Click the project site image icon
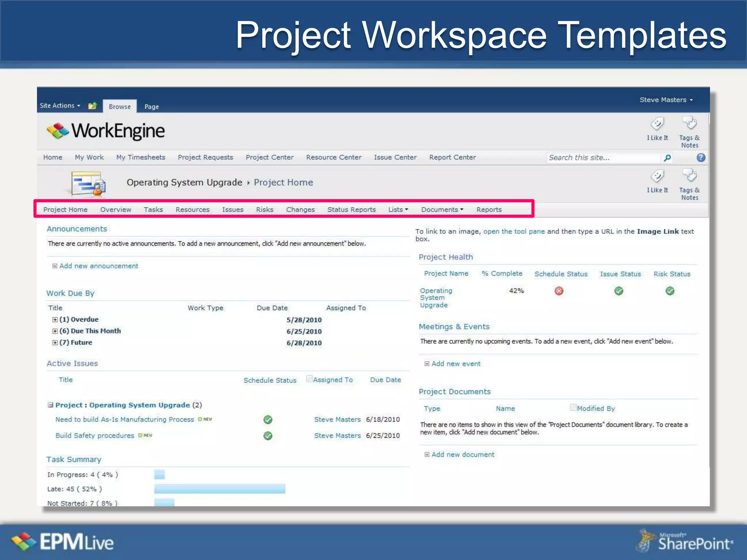 point(88,184)
